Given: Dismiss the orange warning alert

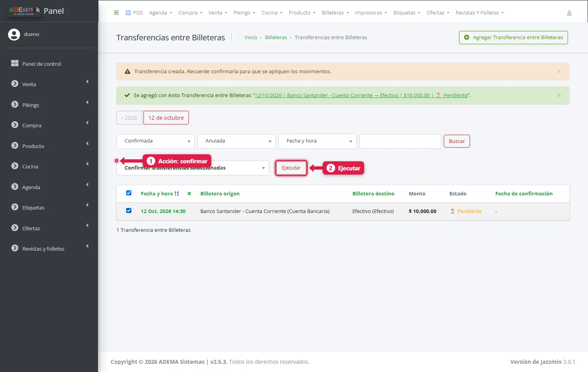Looking at the screenshot, I should [x=559, y=71].
